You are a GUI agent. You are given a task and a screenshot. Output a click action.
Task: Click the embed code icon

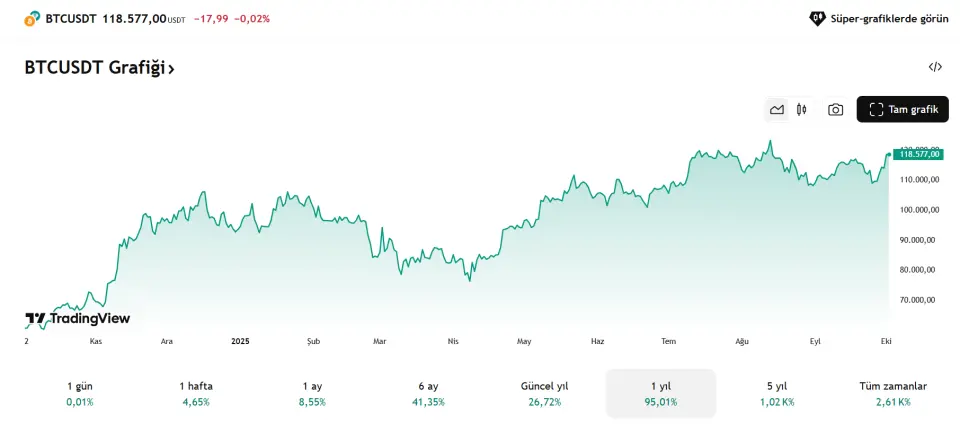pos(935,67)
